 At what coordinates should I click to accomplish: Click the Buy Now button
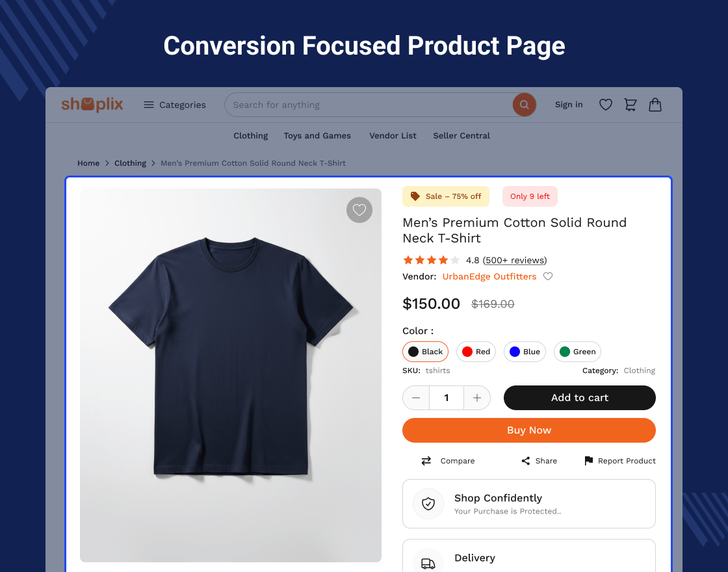click(529, 430)
